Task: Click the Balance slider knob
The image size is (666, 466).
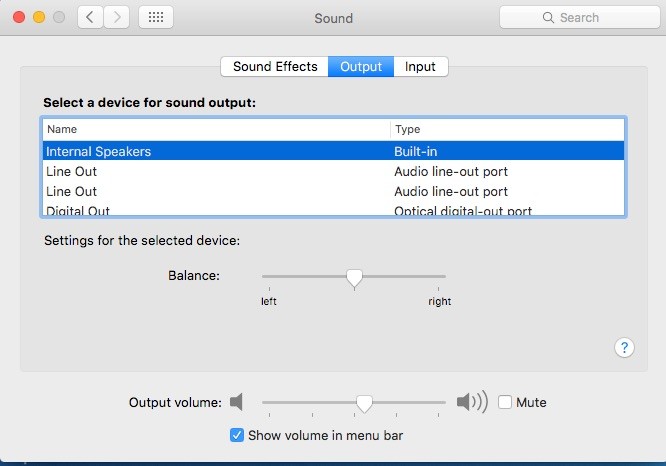Action: click(354, 277)
